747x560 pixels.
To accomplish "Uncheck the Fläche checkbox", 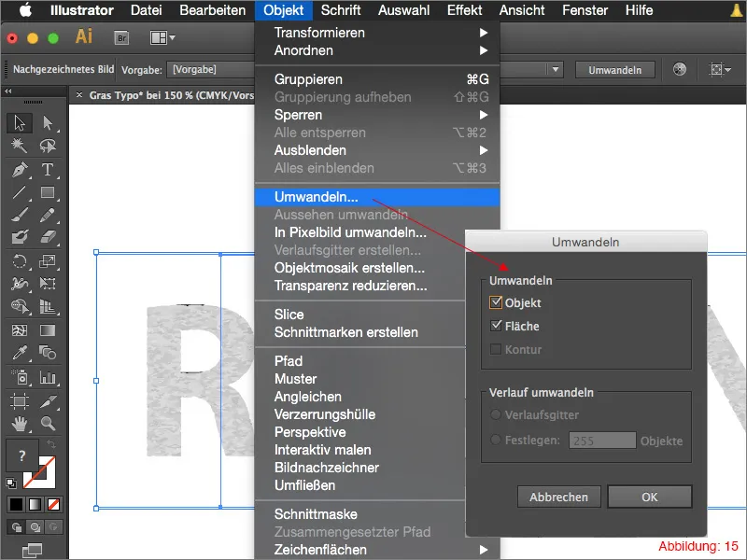I will [x=496, y=325].
